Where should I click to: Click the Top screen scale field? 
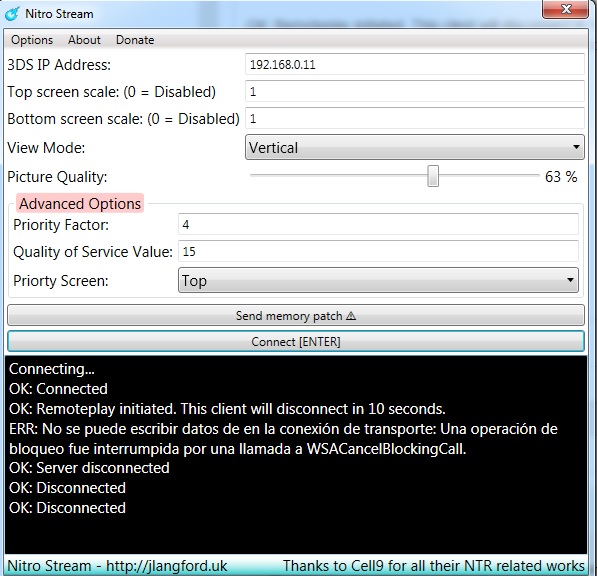tap(415, 91)
